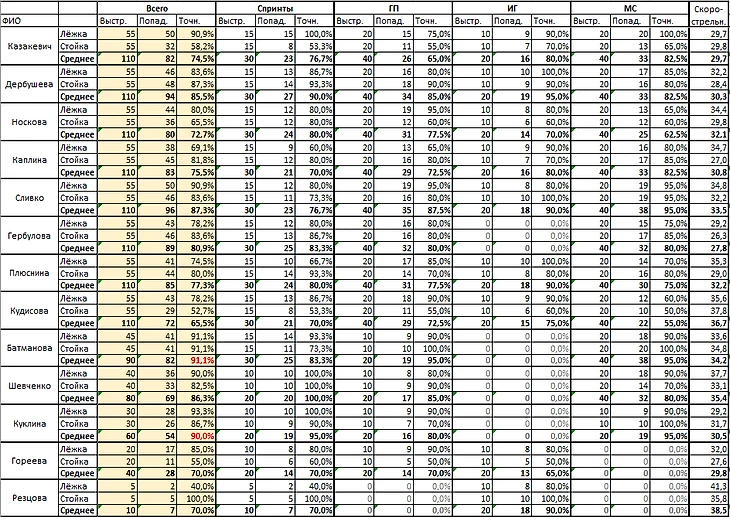Select the Кудисова name cell
The width and height of the screenshot is (730, 517).
29,311
